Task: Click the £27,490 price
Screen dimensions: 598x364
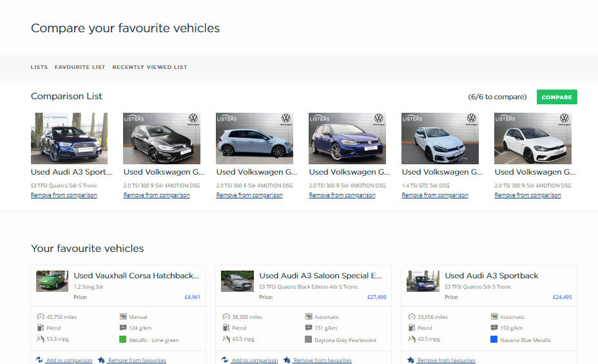Action: click(x=377, y=297)
